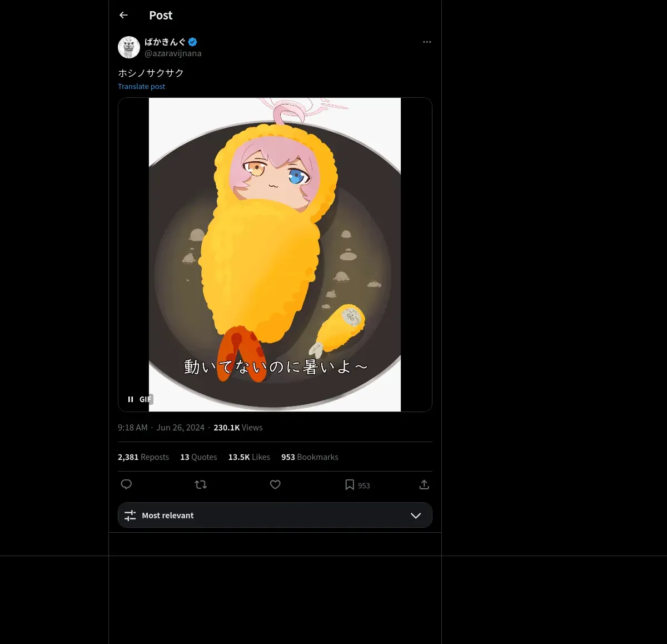Open the @azaravijnana handle link

click(x=173, y=53)
